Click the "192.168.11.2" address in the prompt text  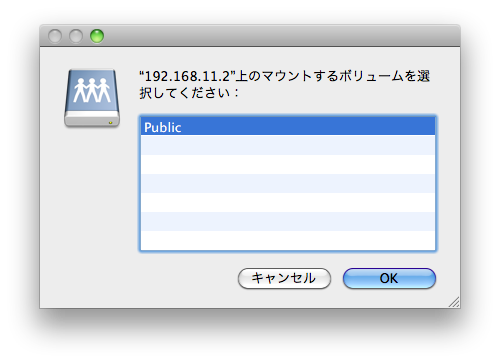coord(187,76)
